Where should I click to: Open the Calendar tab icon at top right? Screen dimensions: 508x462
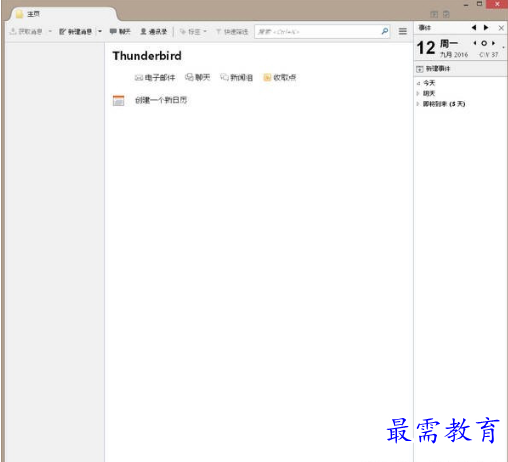[x=434, y=14]
